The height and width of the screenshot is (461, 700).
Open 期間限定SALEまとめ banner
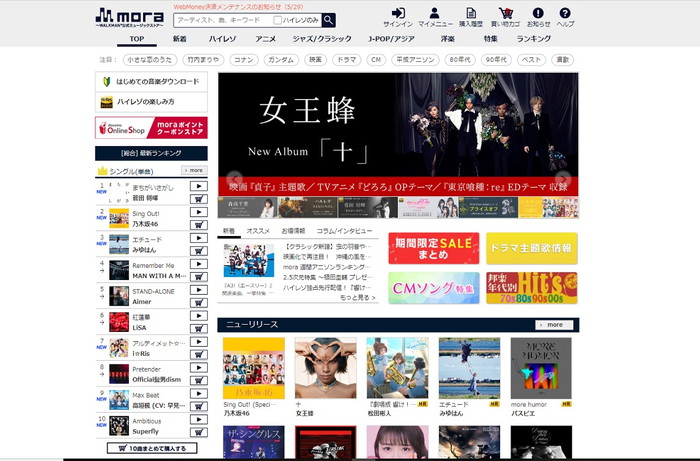point(433,249)
